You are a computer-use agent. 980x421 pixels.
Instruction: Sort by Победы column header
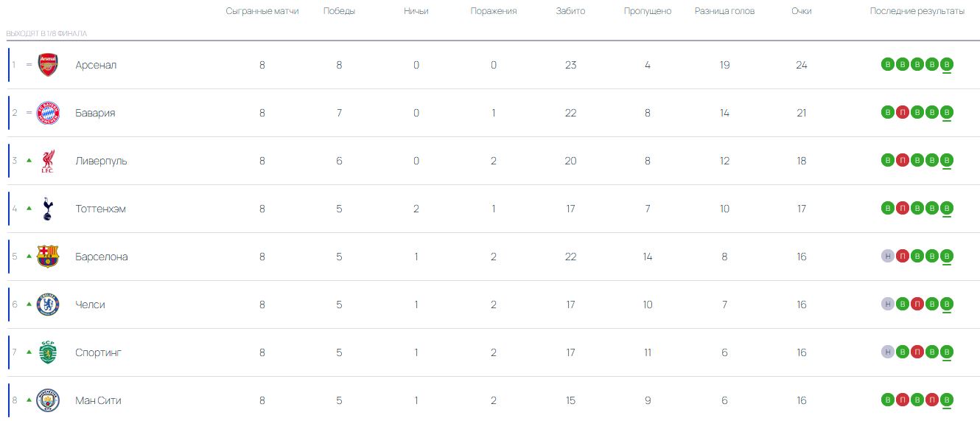pos(339,11)
